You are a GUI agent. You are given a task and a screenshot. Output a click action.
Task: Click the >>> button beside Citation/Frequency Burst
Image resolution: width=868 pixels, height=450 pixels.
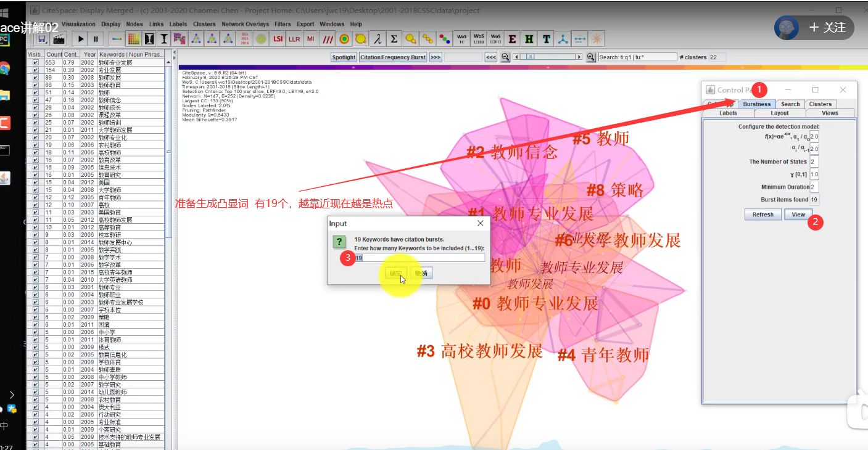coord(436,57)
